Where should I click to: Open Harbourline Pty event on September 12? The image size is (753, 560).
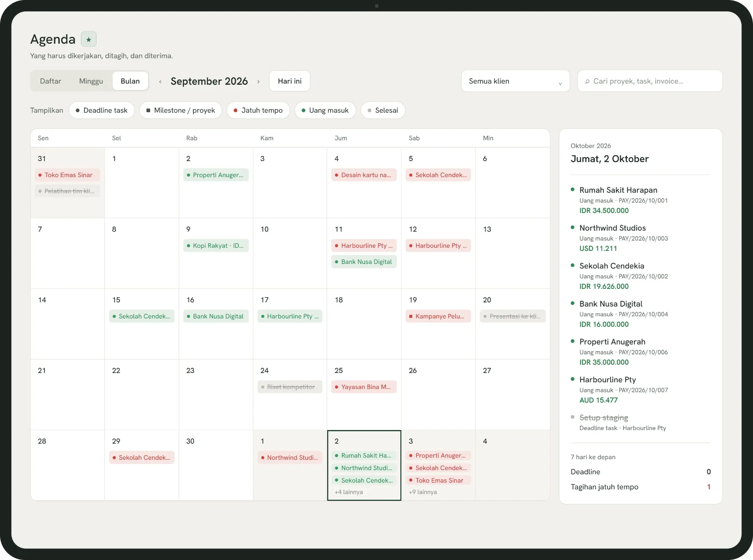438,246
